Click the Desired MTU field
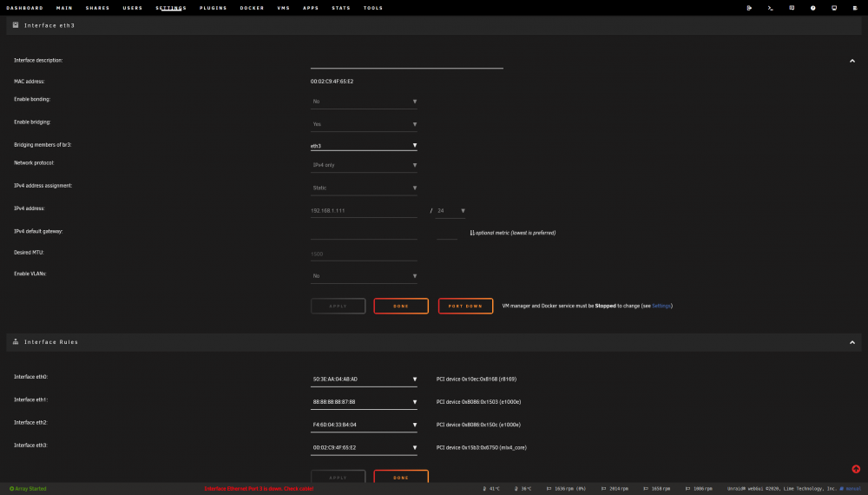 coord(364,254)
